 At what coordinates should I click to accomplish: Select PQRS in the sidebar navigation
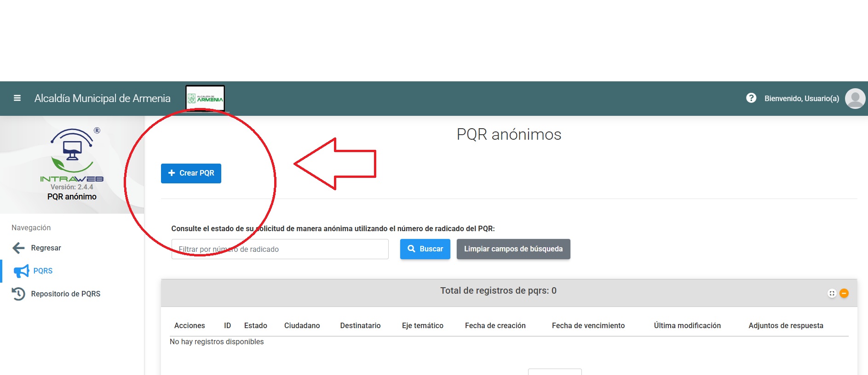point(43,271)
